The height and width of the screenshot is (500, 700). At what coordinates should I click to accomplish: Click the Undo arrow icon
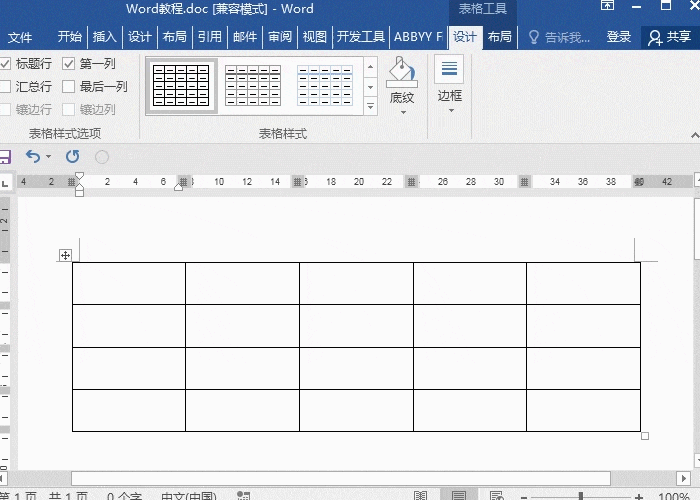(x=32, y=157)
